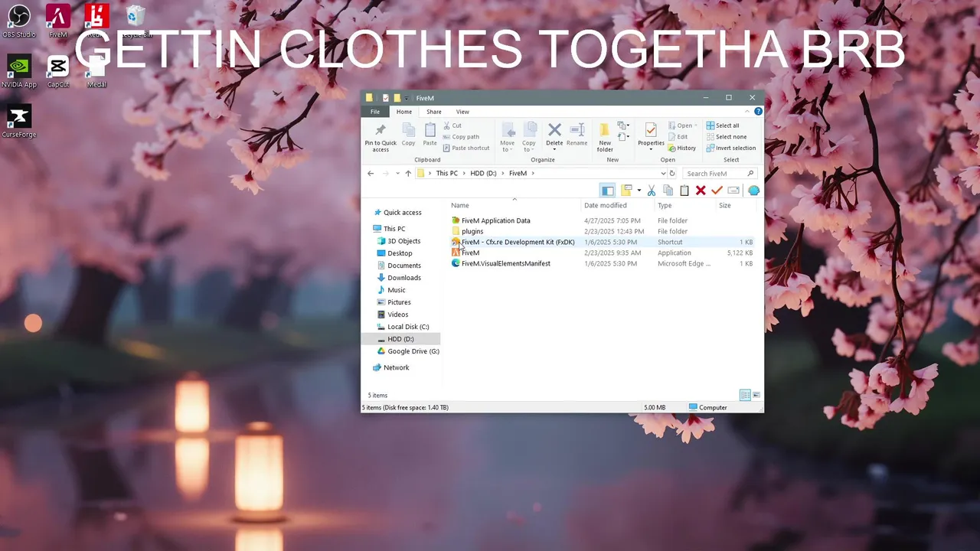Switch to Large icons view in status bar
The image size is (980, 551).
(756, 395)
